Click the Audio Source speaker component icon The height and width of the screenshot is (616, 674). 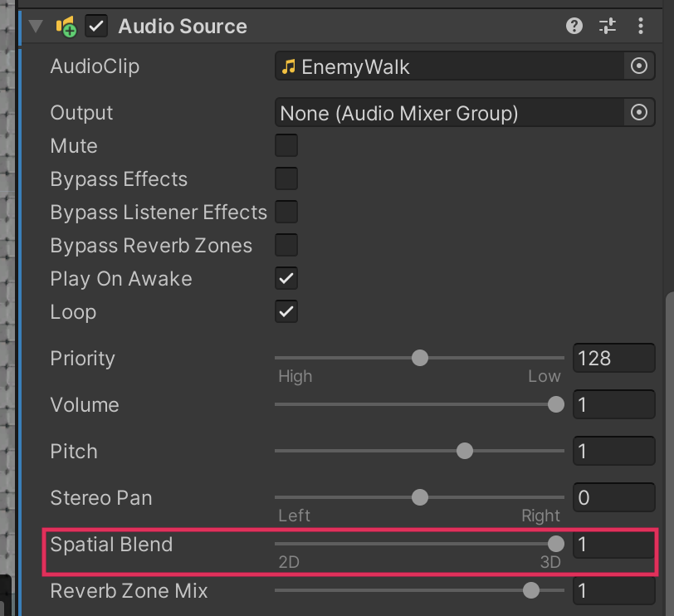(66, 27)
